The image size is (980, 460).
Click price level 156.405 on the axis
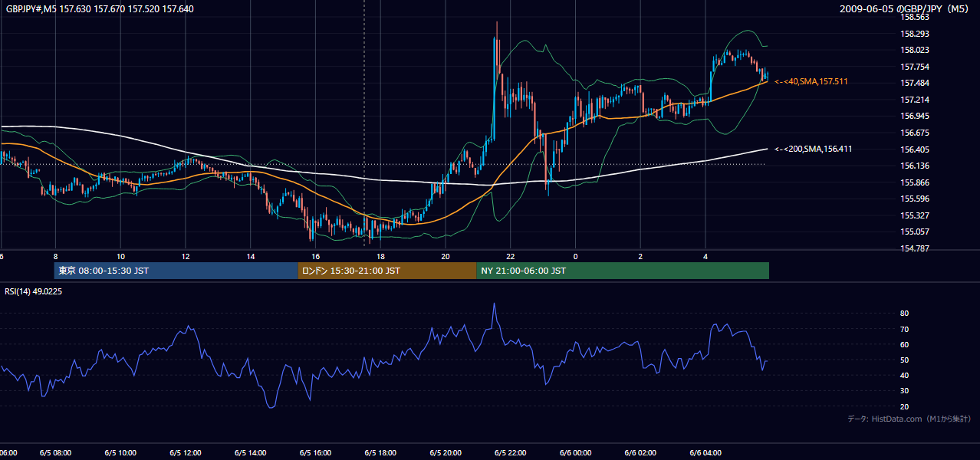tap(915, 149)
